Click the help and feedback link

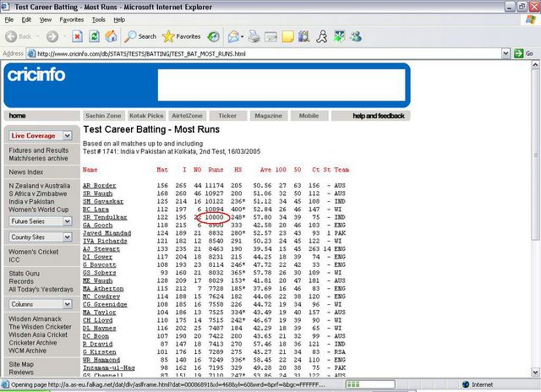point(379,116)
